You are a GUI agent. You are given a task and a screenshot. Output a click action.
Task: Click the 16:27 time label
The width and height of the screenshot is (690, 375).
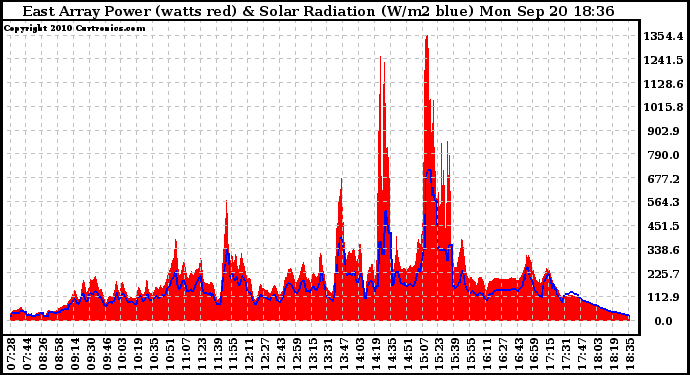503,354
